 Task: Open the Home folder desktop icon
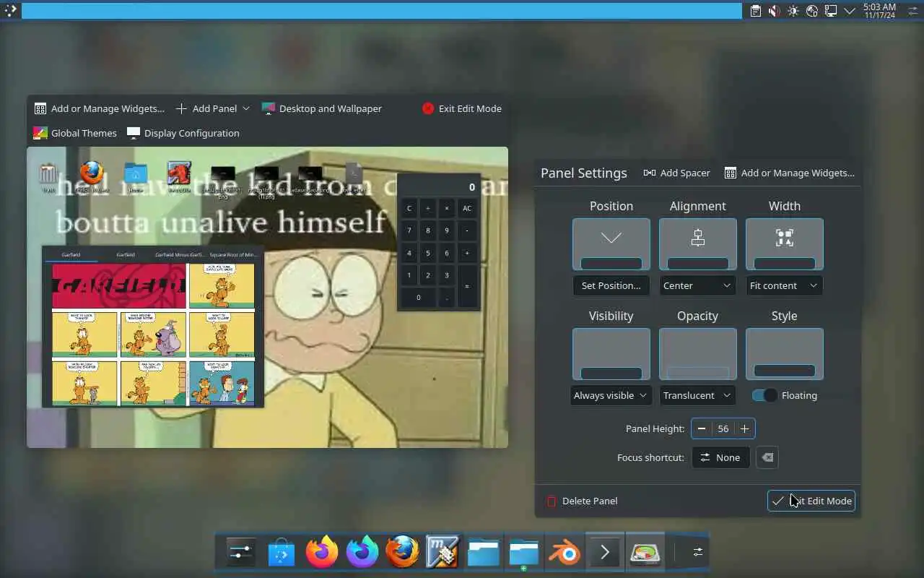pyautogui.click(x=135, y=178)
